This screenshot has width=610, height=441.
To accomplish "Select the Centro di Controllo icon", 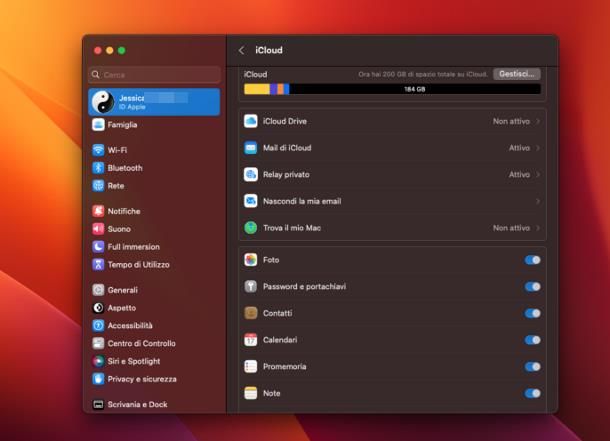I will pyautogui.click(x=98, y=343).
